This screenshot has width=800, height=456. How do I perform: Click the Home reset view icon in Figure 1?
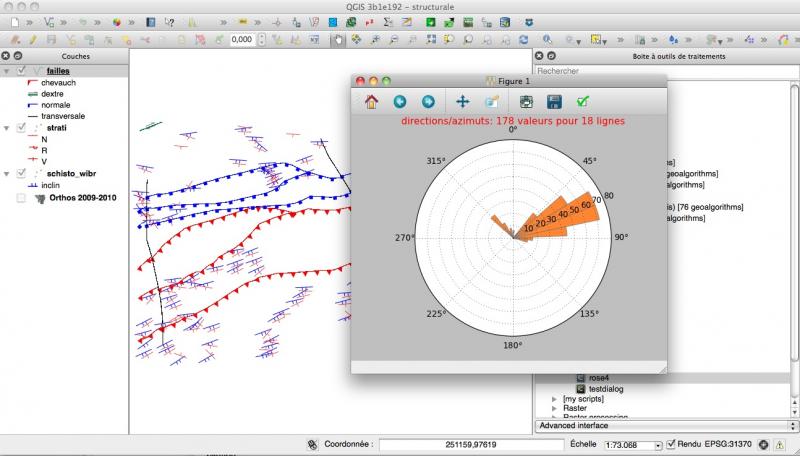371,101
